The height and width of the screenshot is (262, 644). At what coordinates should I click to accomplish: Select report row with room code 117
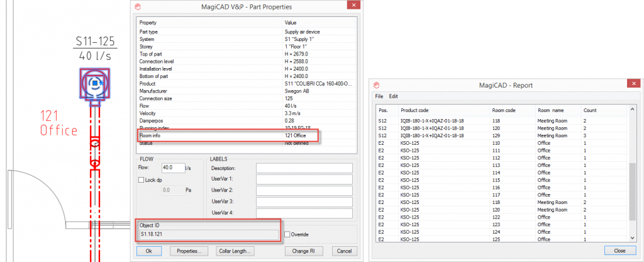(x=502, y=195)
